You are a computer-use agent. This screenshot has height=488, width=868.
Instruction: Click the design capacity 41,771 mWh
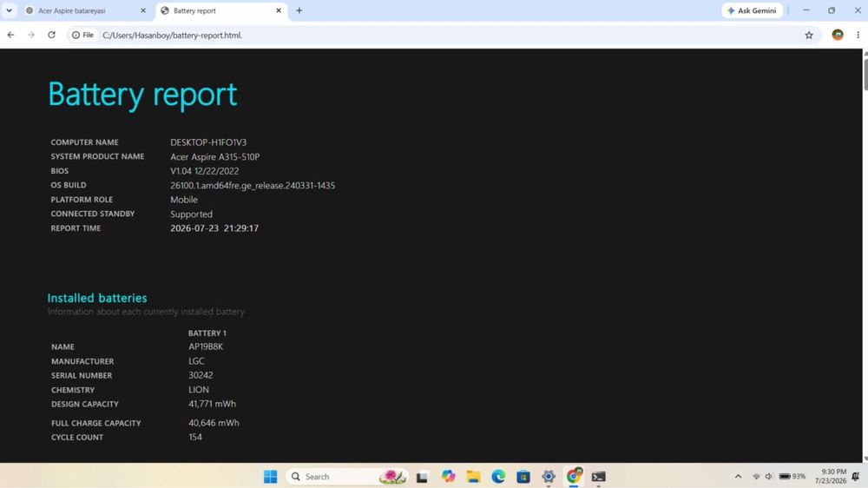(212, 404)
